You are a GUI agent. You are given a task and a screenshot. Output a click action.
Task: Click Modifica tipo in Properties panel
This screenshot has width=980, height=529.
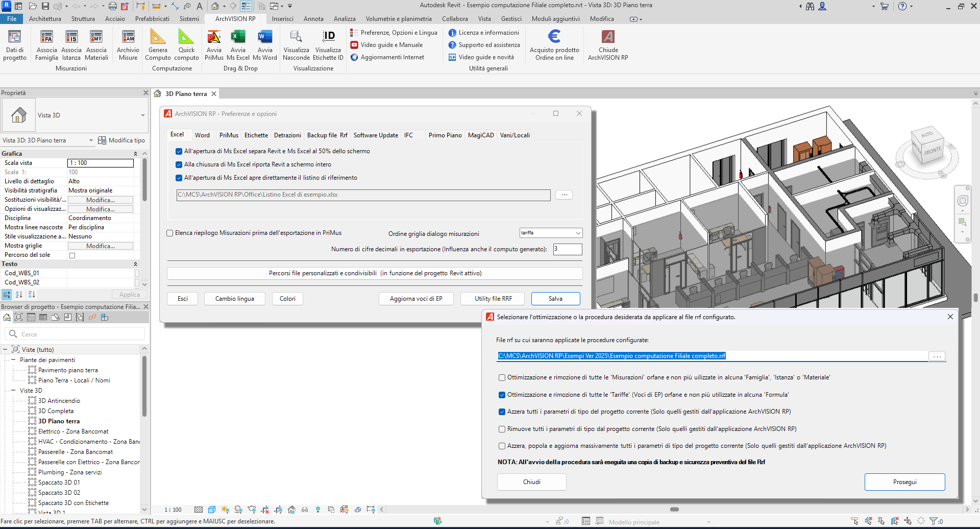pyautogui.click(x=121, y=140)
